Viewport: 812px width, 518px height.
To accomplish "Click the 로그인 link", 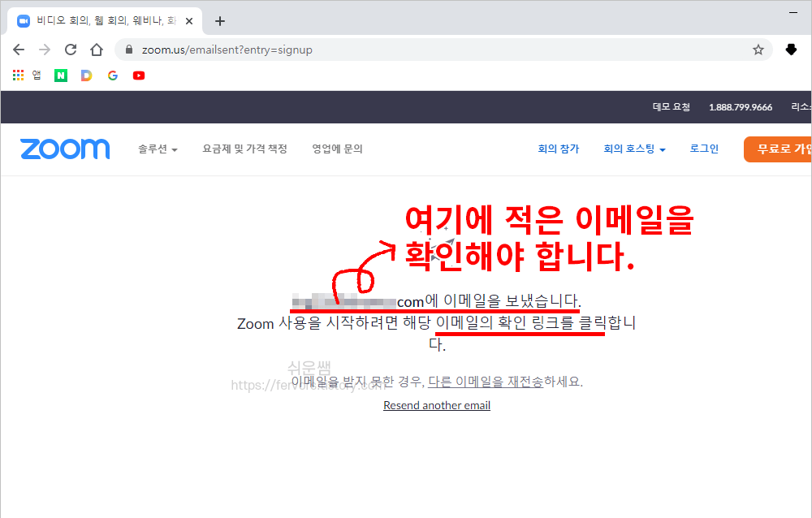I will [704, 149].
